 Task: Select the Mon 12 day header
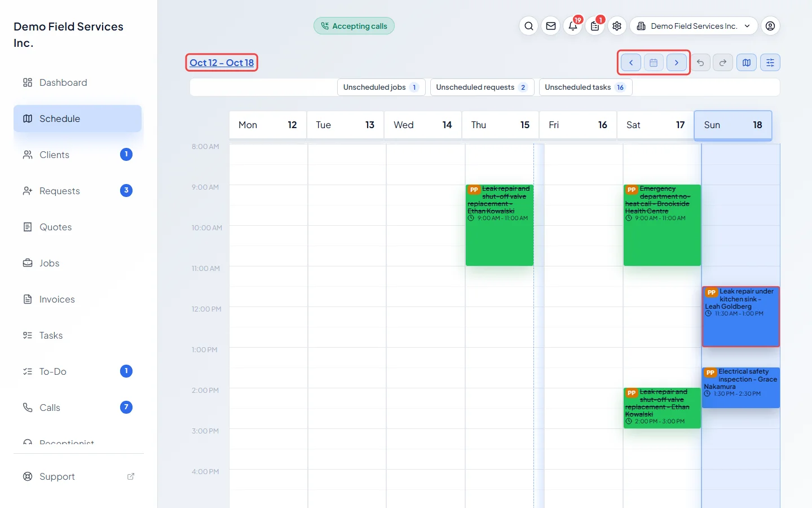coord(268,125)
